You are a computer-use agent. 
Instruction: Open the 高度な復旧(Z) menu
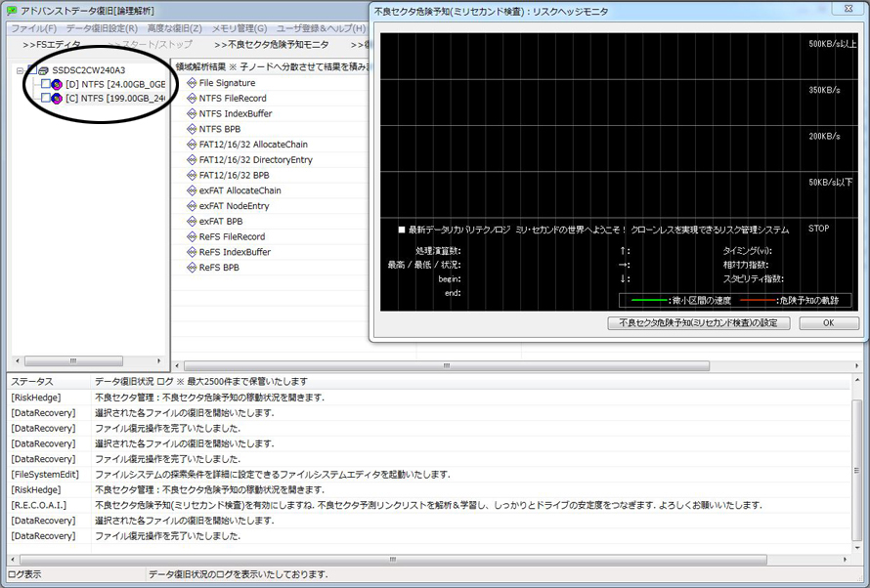click(175, 28)
